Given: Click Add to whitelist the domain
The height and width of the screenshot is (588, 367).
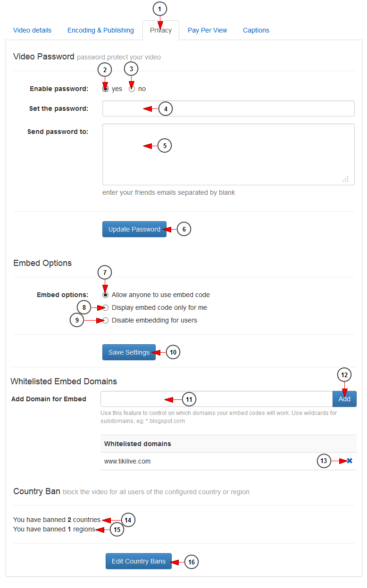Looking at the screenshot, I should point(344,399).
